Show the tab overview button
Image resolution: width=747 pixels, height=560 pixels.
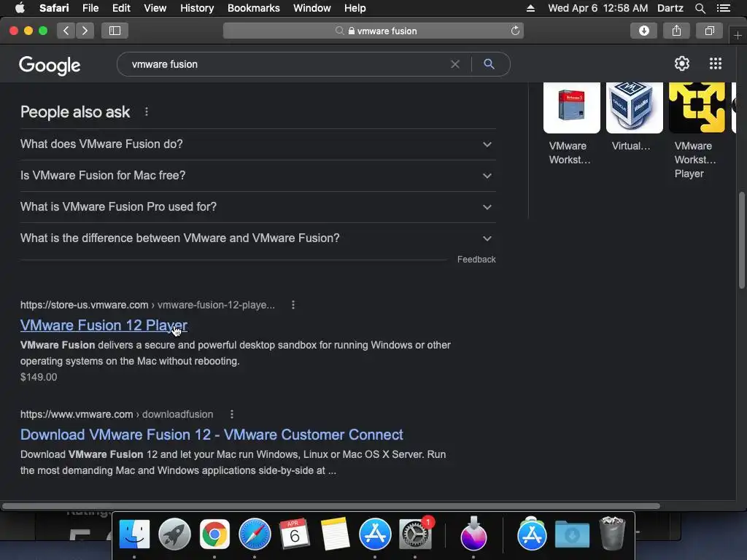pos(709,31)
